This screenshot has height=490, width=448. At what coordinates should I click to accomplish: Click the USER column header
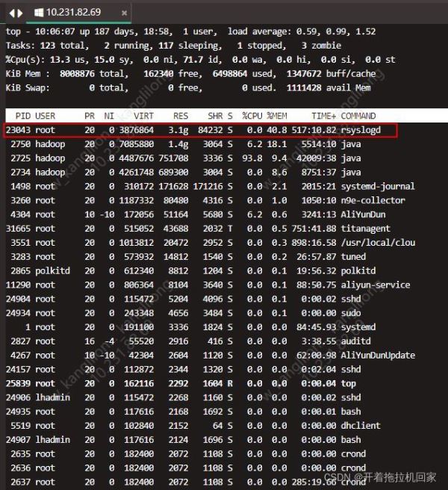point(45,116)
